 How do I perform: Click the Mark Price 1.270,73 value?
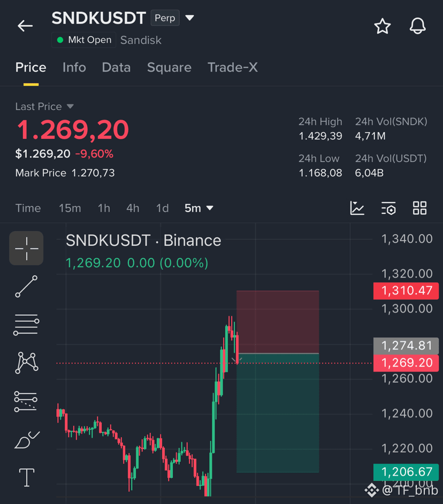(93, 173)
